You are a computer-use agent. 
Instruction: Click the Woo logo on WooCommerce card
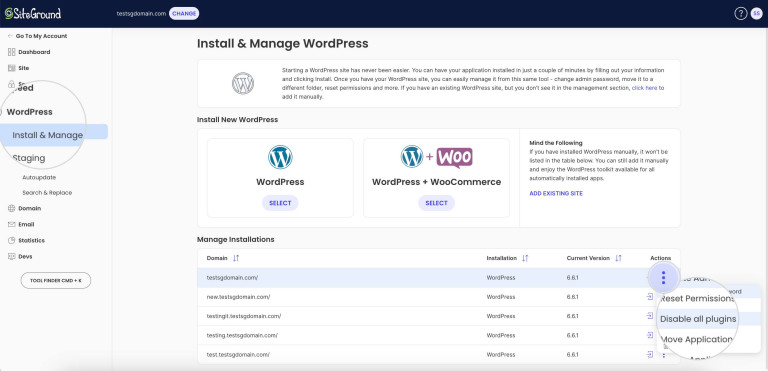tap(455, 158)
